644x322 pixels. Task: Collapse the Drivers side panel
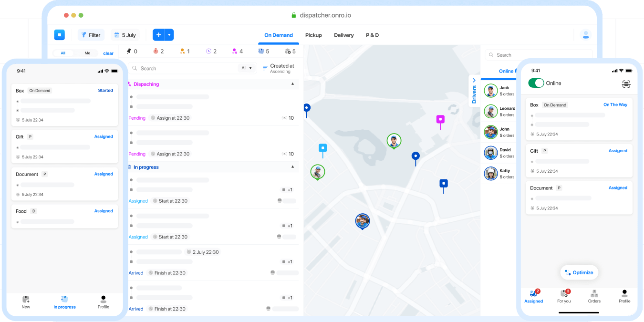pyautogui.click(x=474, y=91)
